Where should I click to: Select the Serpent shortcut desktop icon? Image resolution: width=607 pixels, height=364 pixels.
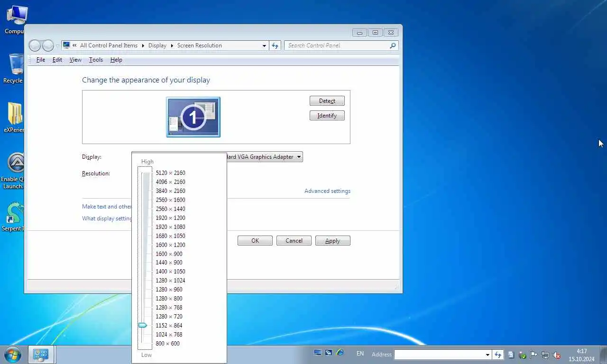click(13, 217)
